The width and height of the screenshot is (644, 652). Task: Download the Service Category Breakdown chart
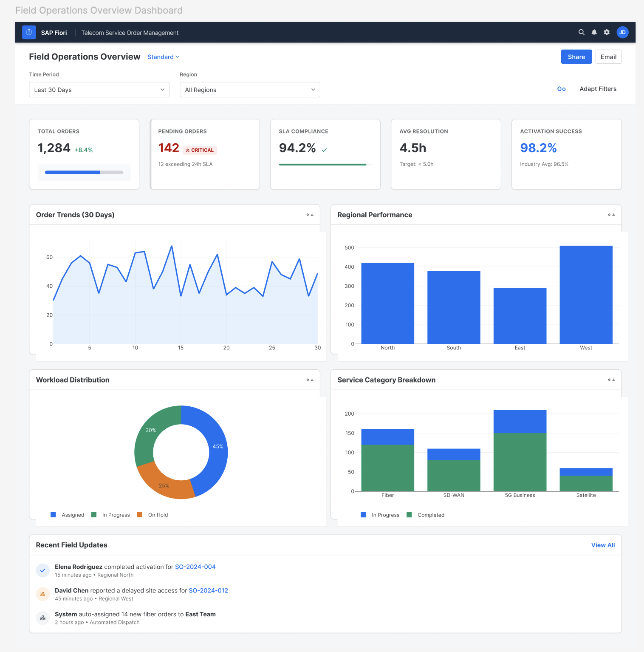(x=613, y=380)
